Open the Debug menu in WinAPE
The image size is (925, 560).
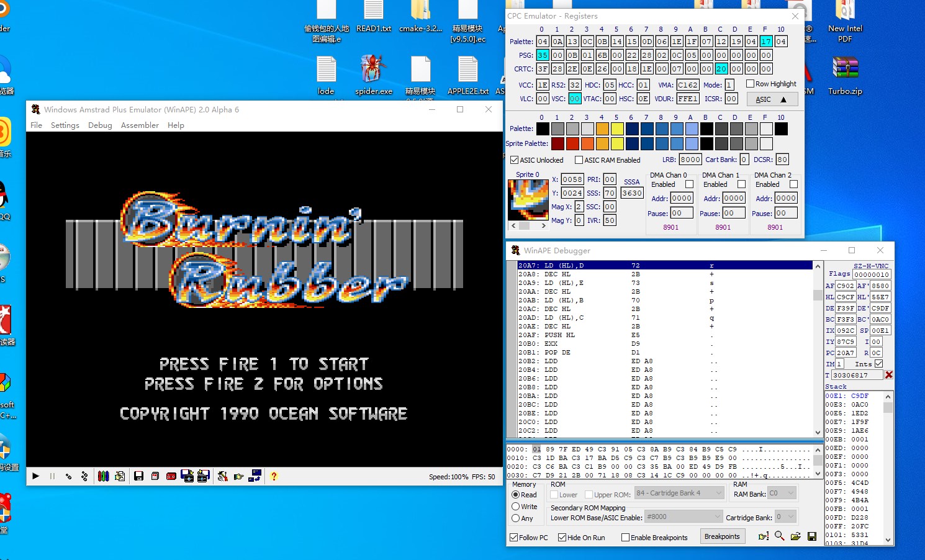point(100,125)
